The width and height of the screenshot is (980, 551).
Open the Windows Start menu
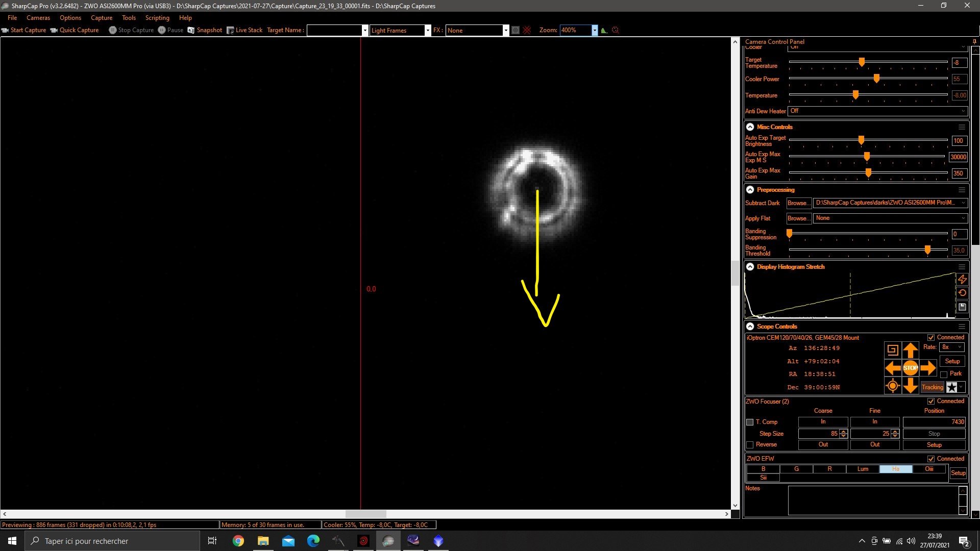(12, 541)
